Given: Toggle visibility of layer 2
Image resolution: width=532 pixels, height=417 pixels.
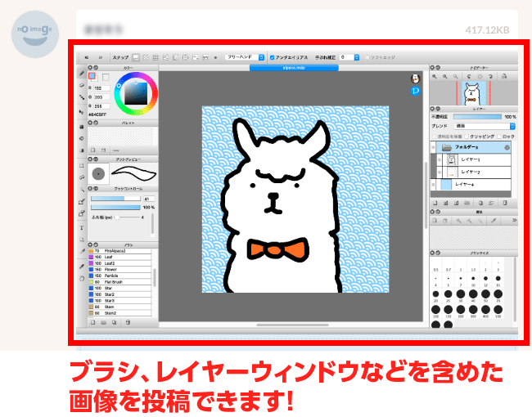Looking at the screenshot, I should pyautogui.click(x=440, y=173).
